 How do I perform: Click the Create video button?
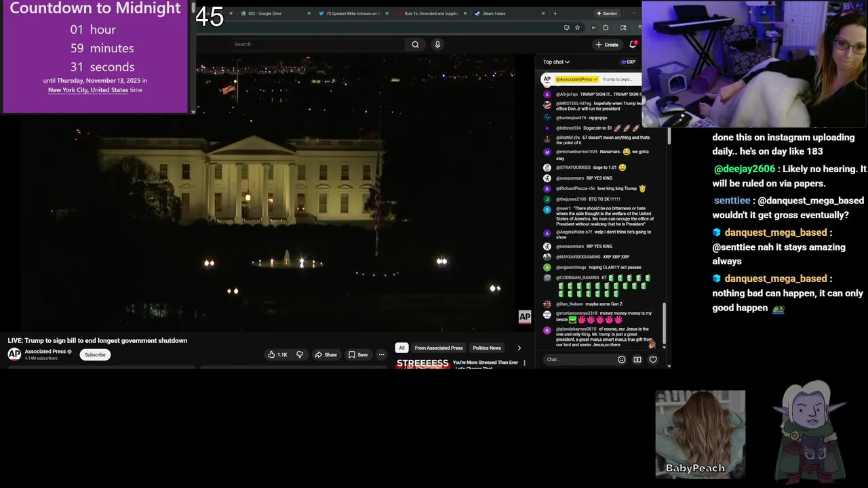pos(607,45)
